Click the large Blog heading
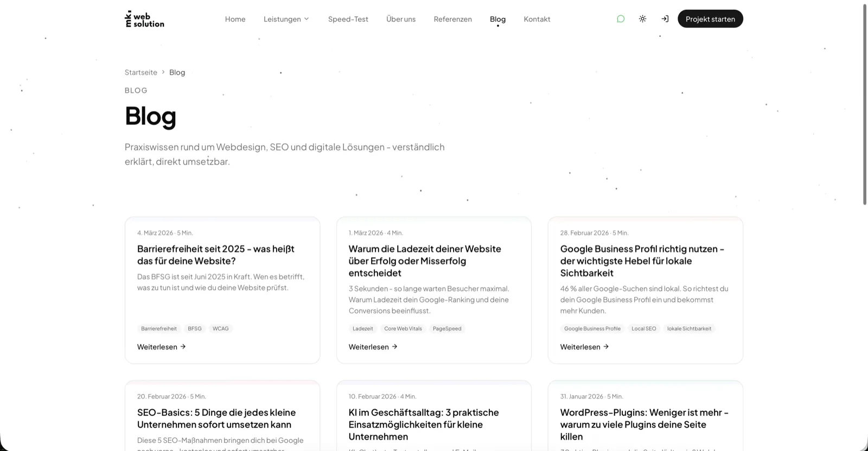 pyautogui.click(x=150, y=116)
